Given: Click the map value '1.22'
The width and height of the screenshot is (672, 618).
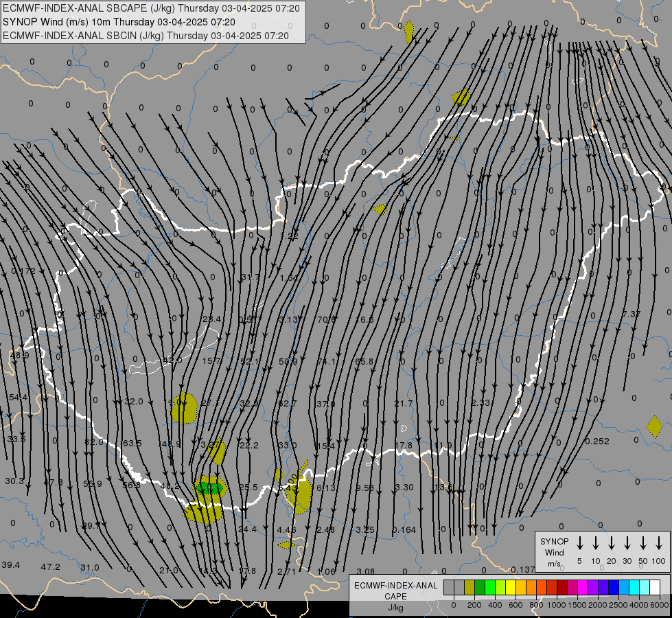Looking at the screenshot, I should click(x=290, y=236).
